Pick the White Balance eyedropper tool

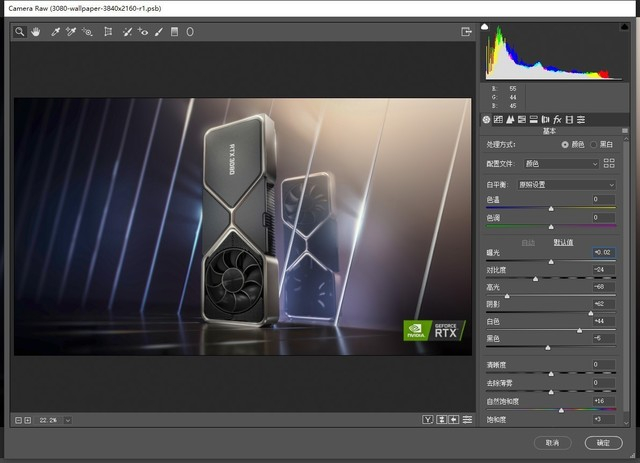(x=55, y=32)
